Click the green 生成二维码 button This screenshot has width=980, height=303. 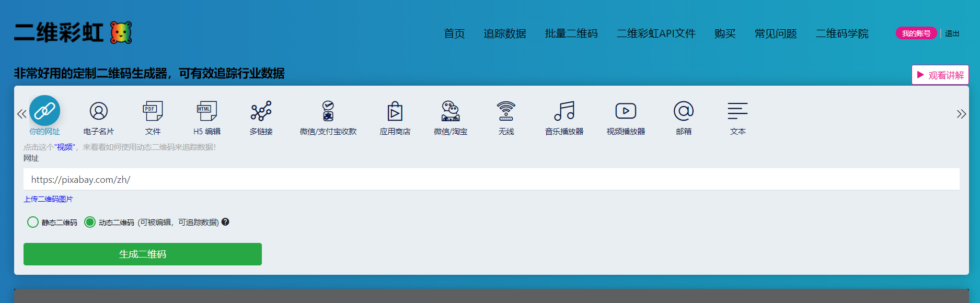[x=143, y=254]
